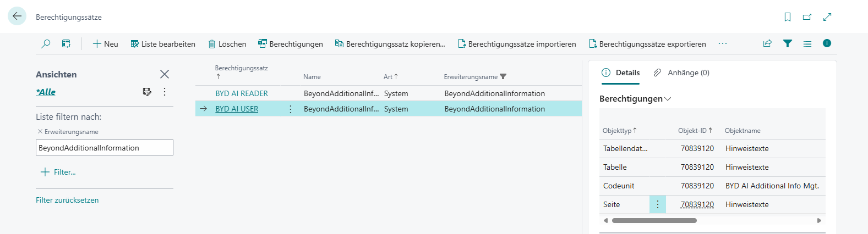868x234 pixels.
Task: Click Berechtigungssätze importieren
Action: click(517, 44)
